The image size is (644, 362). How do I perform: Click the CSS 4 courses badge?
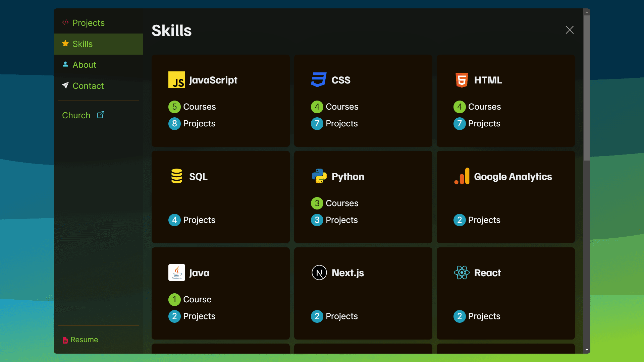pos(317,107)
